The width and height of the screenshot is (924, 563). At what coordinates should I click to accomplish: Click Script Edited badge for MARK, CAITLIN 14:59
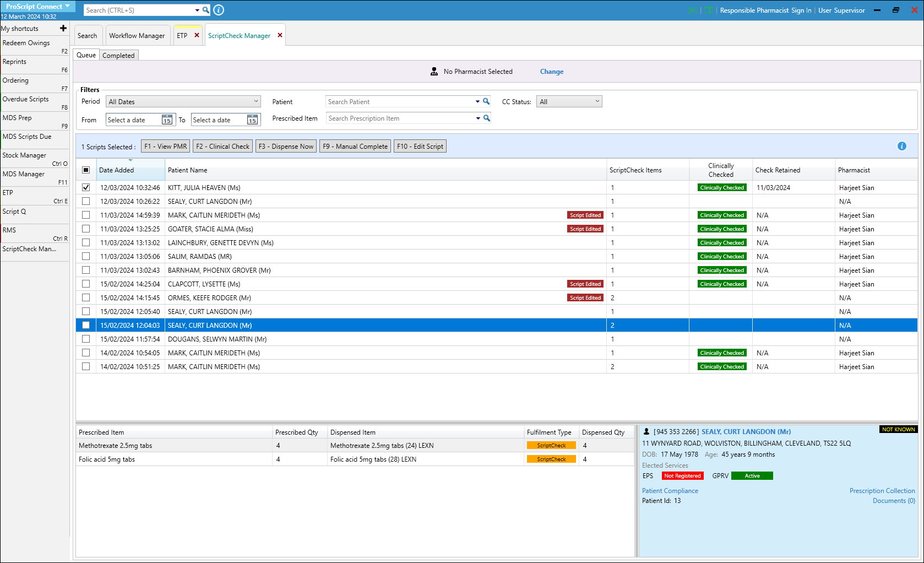click(x=585, y=215)
